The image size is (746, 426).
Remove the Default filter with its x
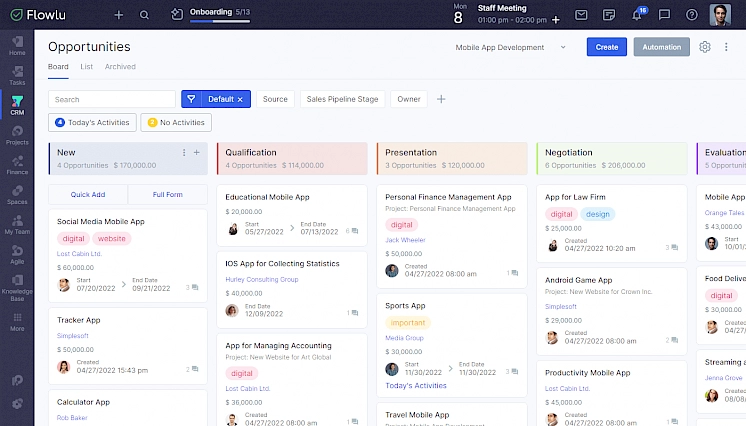[240, 99]
